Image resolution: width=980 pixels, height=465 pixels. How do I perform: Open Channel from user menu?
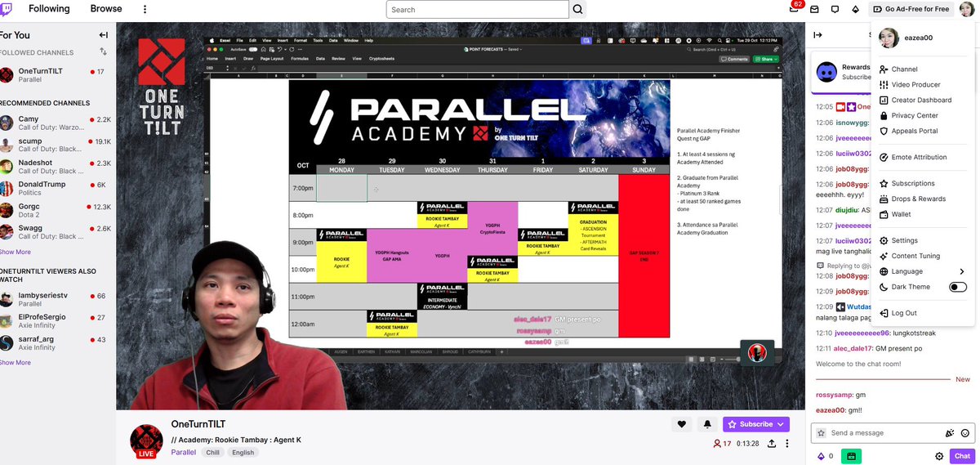coord(922,69)
